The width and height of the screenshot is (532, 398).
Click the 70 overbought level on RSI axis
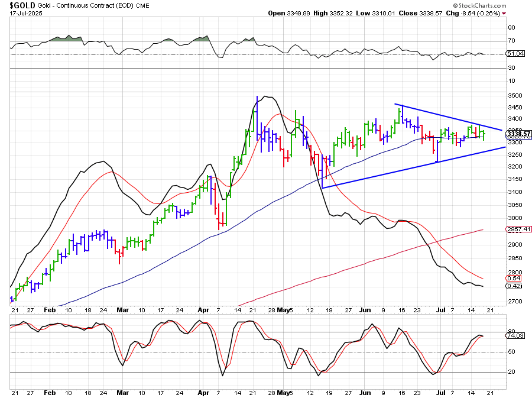point(511,41)
